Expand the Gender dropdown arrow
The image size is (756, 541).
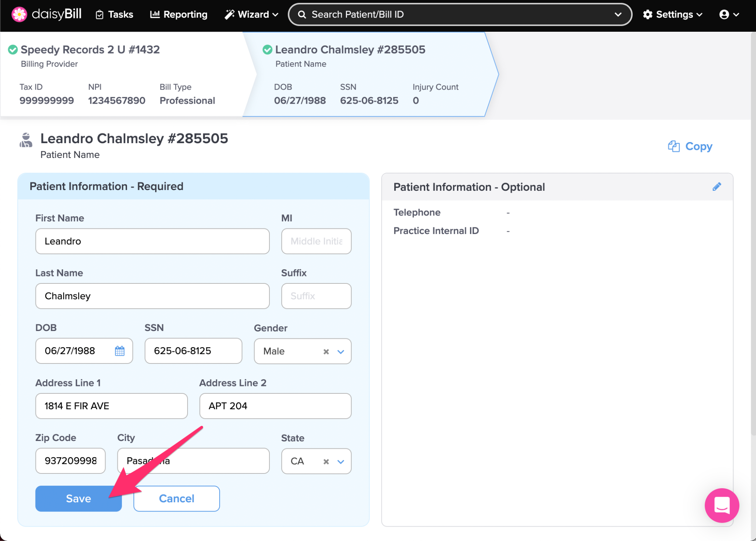[341, 351]
